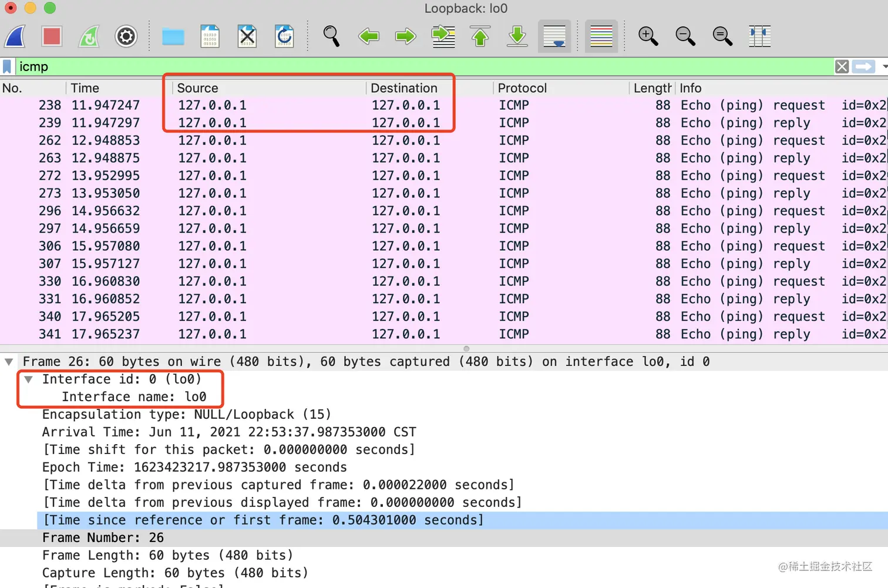Image resolution: width=888 pixels, height=588 pixels.
Task: Restart the current capture
Action: (x=89, y=36)
